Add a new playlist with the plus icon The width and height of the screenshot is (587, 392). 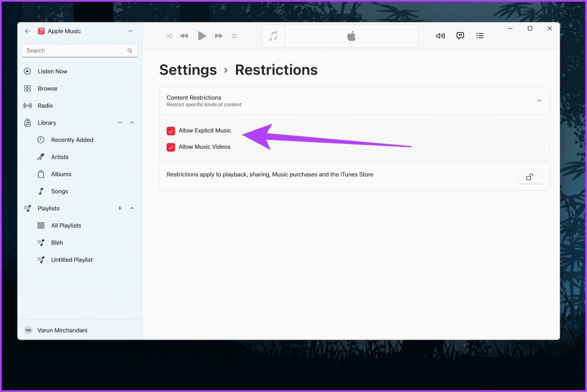(120, 208)
